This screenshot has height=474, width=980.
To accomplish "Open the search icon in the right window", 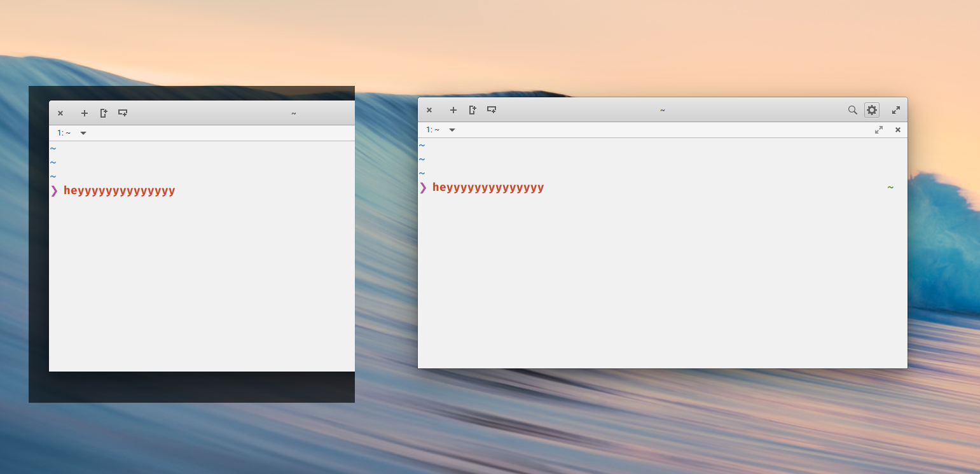I will point(853,110).
